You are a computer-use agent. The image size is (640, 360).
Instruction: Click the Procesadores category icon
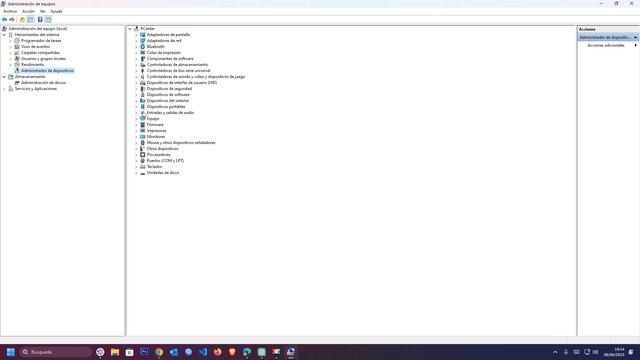(x=142, y=155)
